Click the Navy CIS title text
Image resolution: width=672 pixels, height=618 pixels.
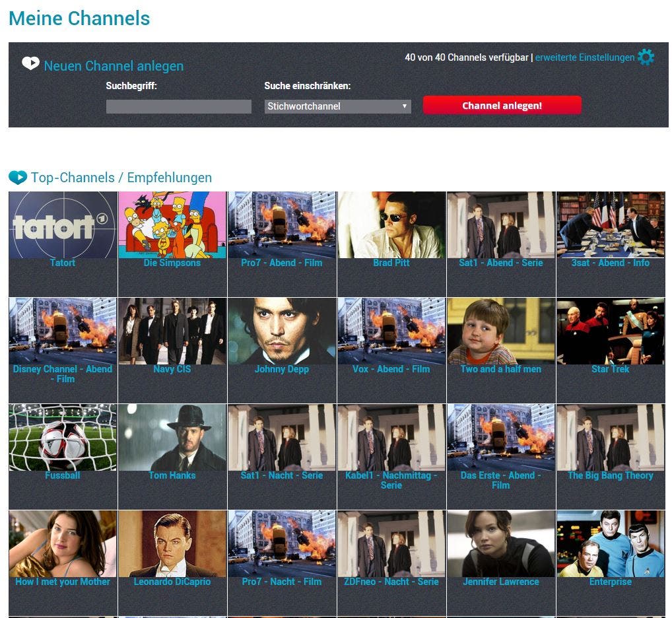point(172,369)
